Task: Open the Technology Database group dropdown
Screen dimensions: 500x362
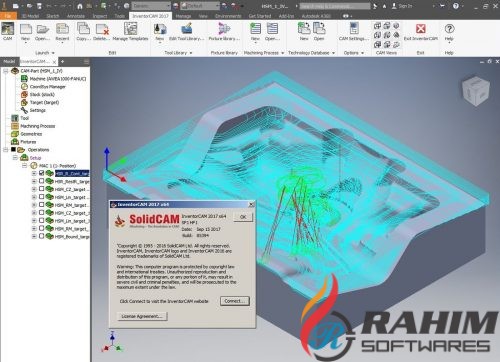Action: [333, 53]
